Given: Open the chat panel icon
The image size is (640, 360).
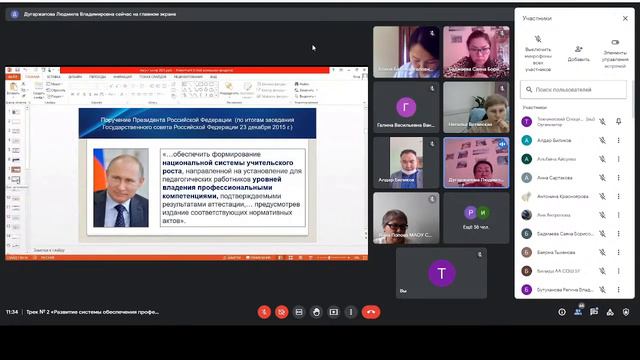Looking at the screenshot, I should click(x=594, y=312).
